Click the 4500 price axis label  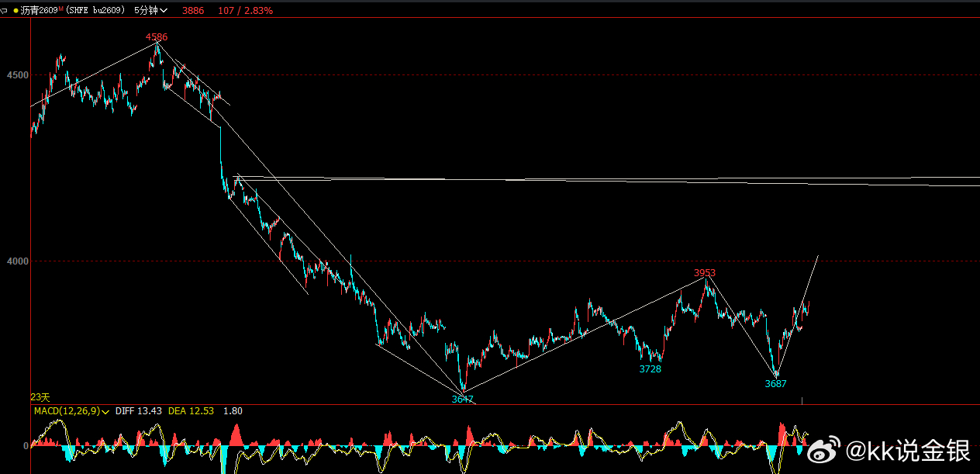(19, 75)
